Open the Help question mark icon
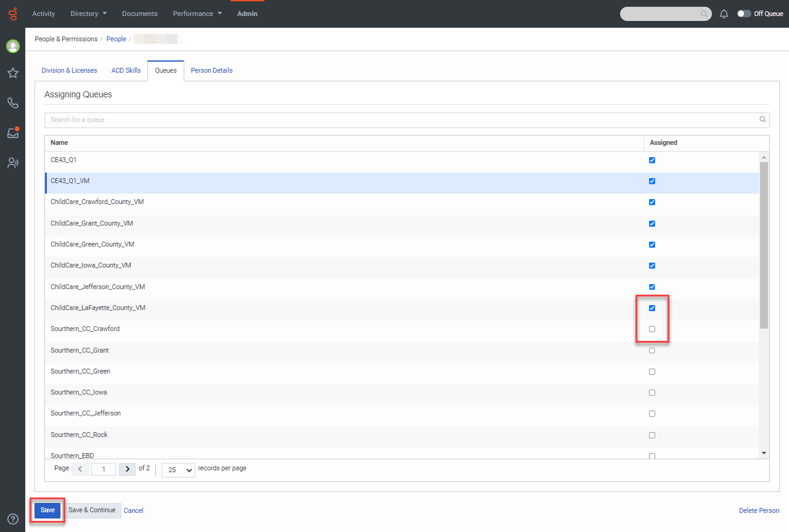The height and width of the screenshot is (532, 789). pos(12,519)
